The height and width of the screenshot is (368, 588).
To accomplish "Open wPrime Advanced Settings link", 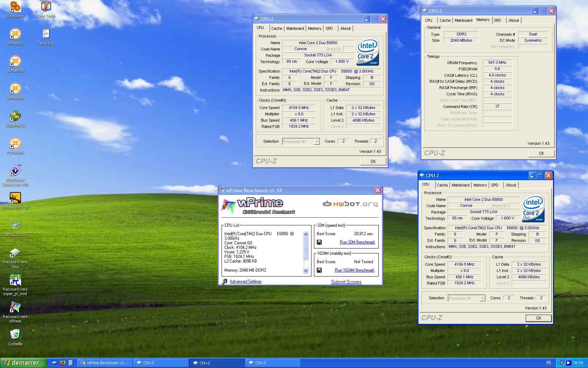I will click(246, 281).
